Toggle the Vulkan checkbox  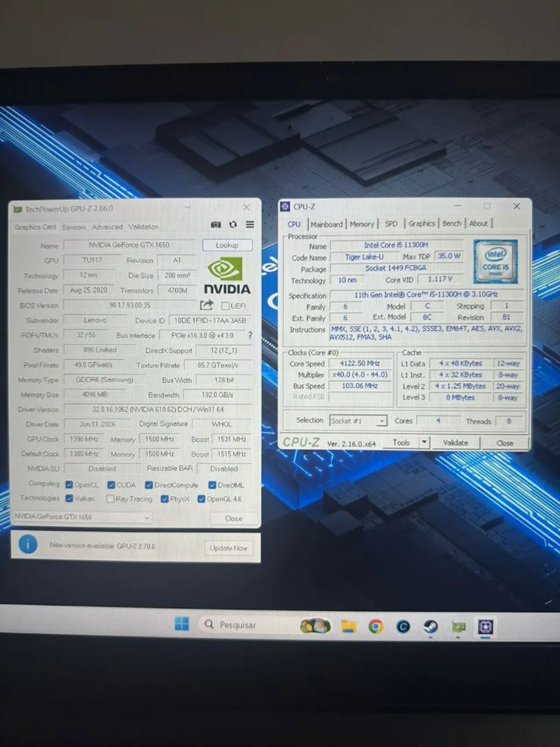(69, 498)
